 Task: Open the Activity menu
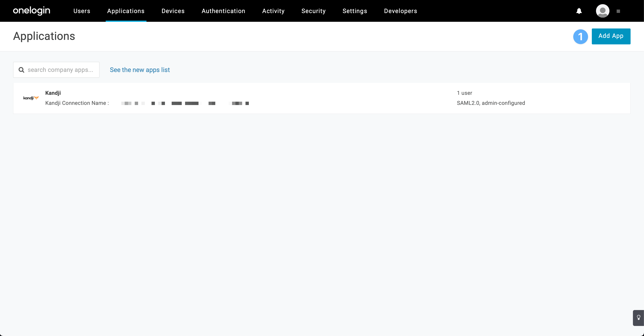[x=273, y=11]
